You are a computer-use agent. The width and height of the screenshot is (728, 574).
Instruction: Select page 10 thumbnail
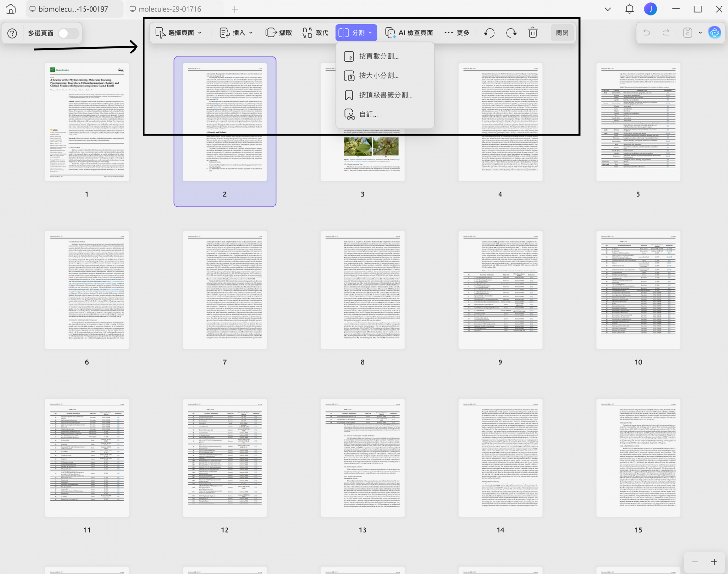point(638,290)
